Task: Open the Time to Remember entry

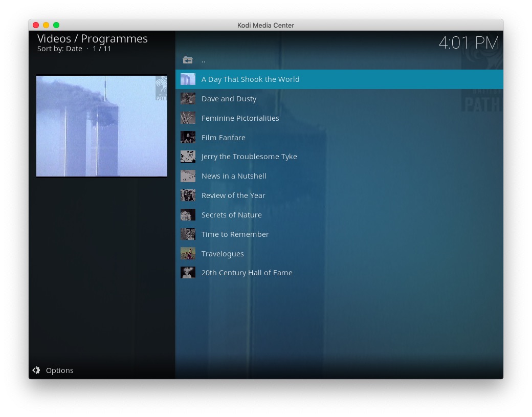Action: click(235, 234)
